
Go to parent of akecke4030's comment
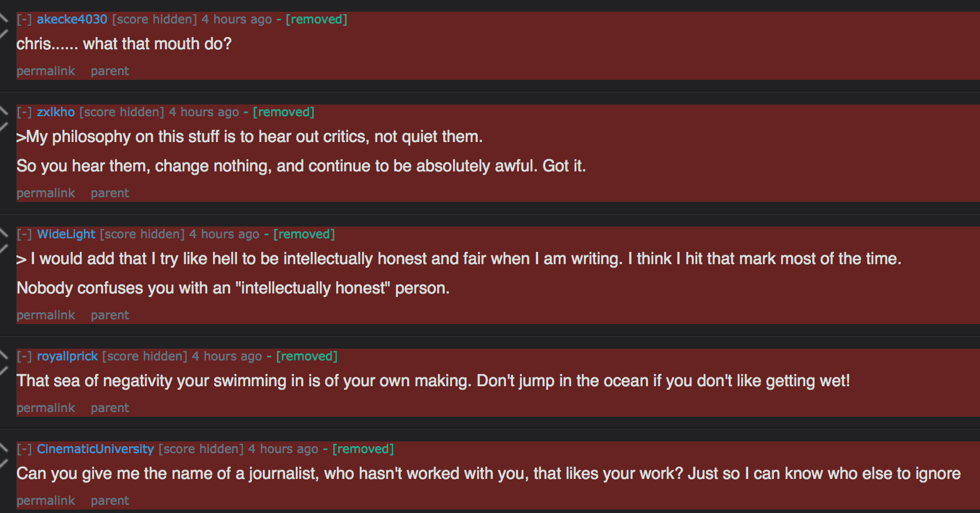coord(110,71)
